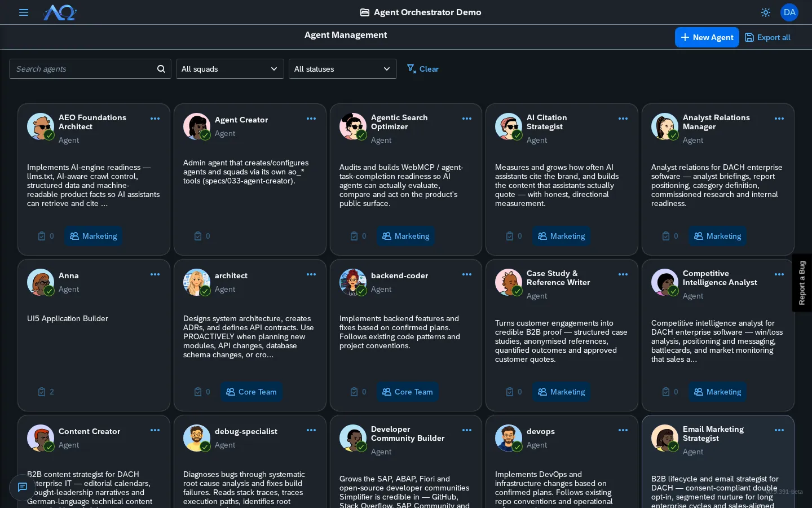Click the Email Marketing Strategist card title

713,433
